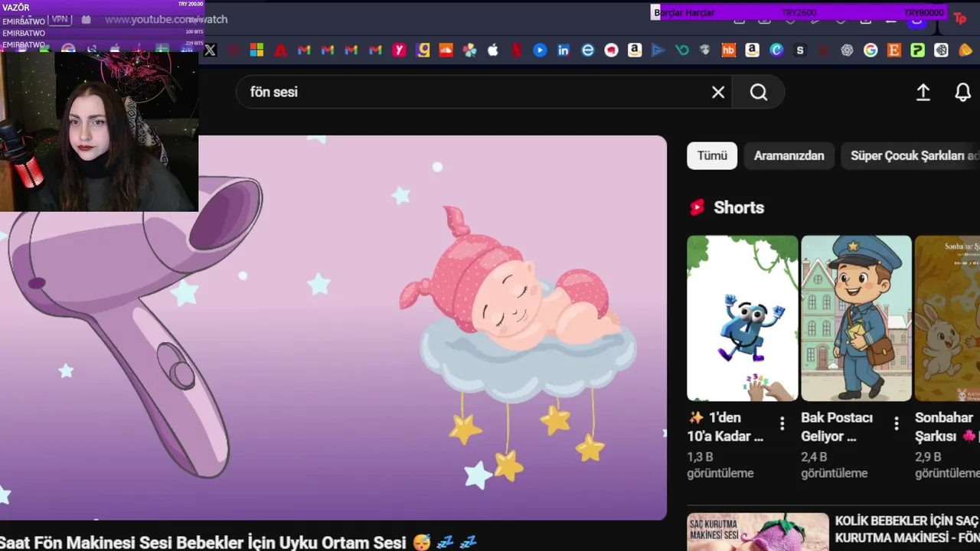
Task: Open the Etsy E bookmark
Action: 894,51
